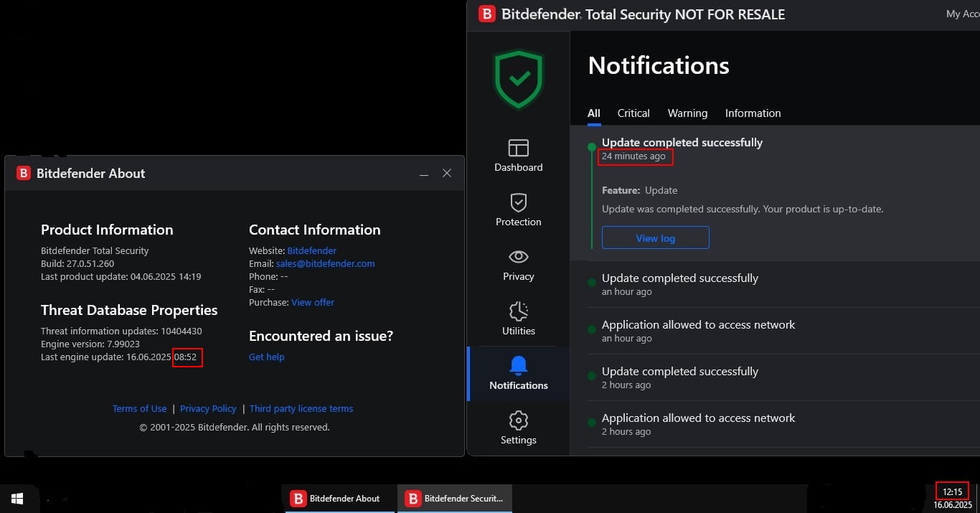Viewport: 980px width, 513px height.
Task: Click the Engine version: 7.99023 text
Action: tap(90, 344)
